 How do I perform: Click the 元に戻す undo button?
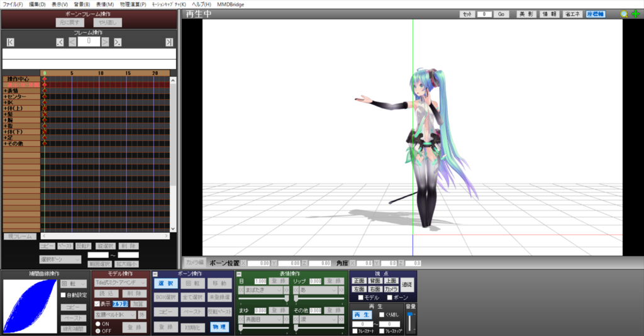[x=69, y=23]
